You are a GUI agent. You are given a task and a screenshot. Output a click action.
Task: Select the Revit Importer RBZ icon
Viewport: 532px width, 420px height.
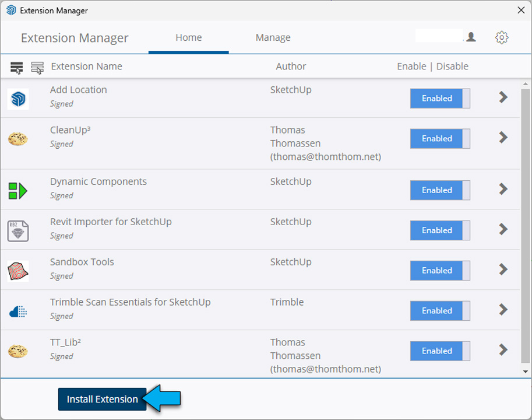[18, 230]
